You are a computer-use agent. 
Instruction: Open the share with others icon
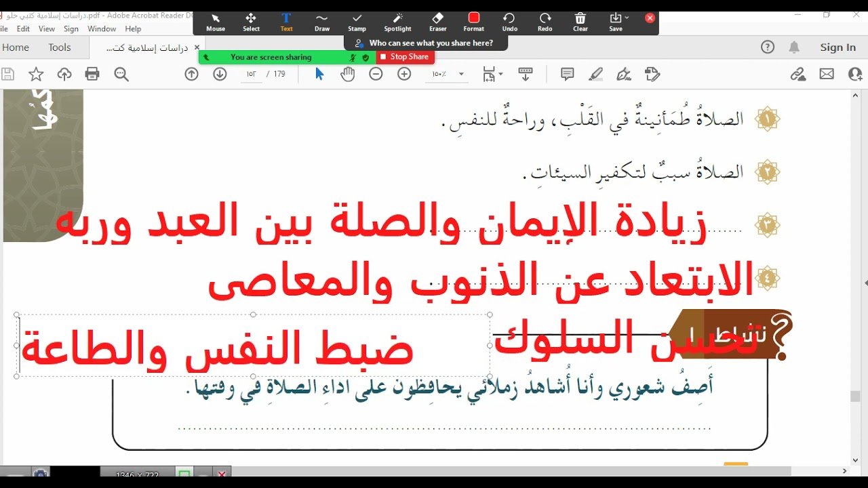click(x=856, y=74)
